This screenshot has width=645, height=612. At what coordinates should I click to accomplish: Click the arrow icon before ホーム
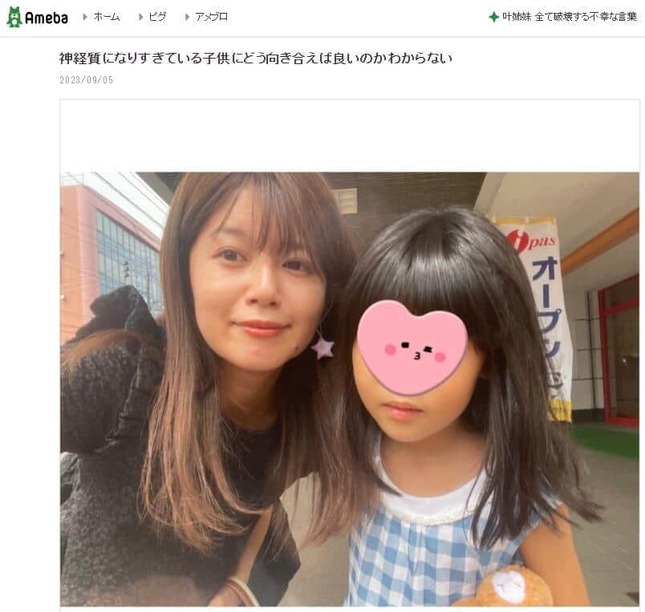(x=85, y=17)
